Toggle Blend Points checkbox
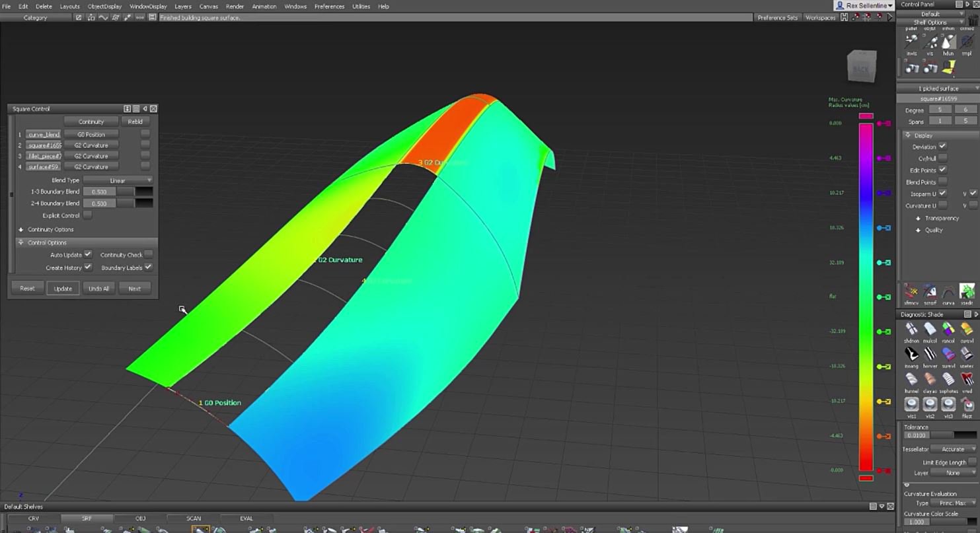This screenshot has width=980, height=533. (x=942, y=182)
